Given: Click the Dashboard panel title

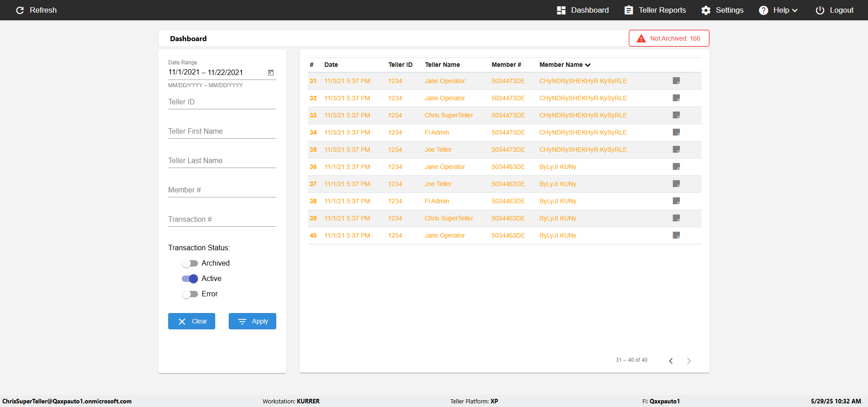Looking at the screenshot, I should [188, 38].
